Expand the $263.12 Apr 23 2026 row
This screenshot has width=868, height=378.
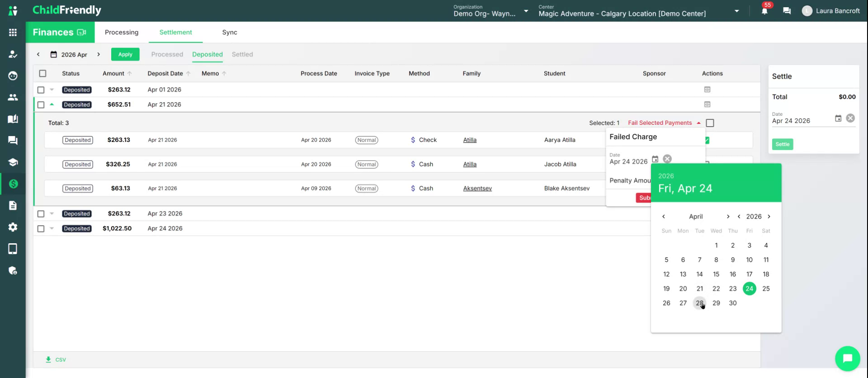coord(52,213)
